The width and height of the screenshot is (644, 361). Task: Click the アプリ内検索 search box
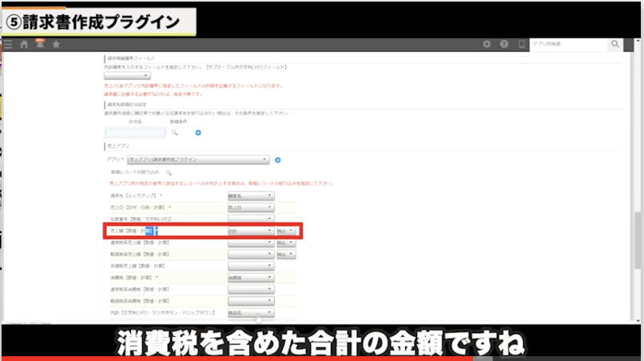566,45
